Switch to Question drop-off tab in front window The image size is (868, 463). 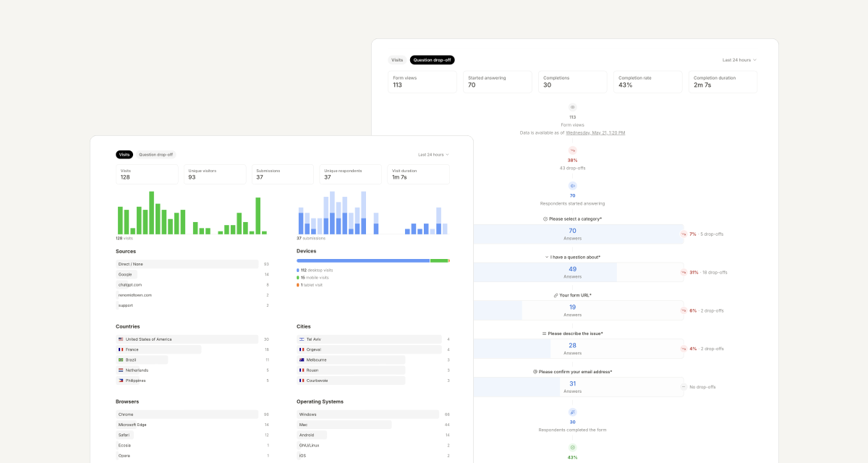pyautogui.click(x=156, y=154)
